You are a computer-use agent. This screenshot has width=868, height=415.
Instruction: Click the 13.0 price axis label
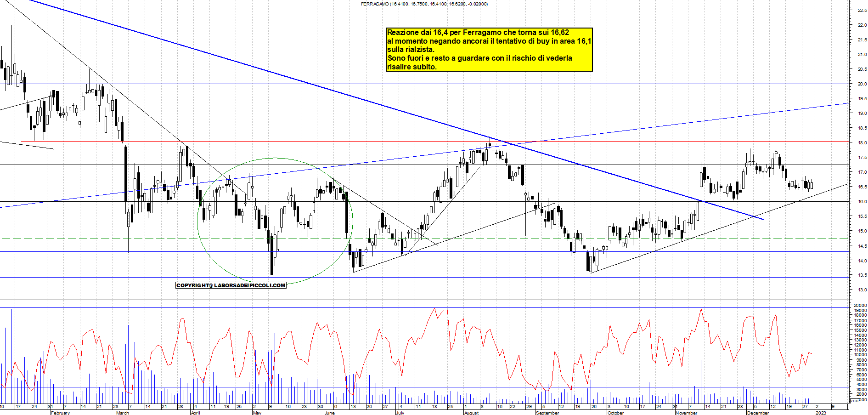click(x=862, y=290)
